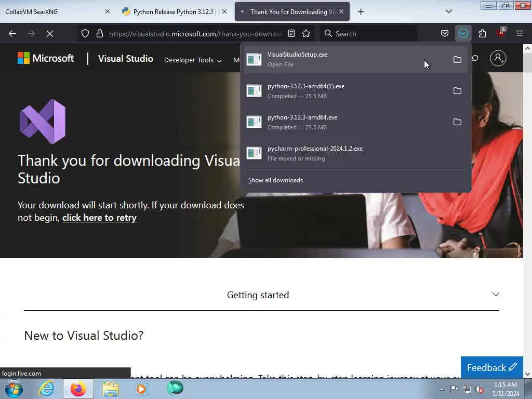Open the list all tabs dropdown arrow
Image resolution: width=532 pixels, height=399 pixels.
tap(448, 11)
